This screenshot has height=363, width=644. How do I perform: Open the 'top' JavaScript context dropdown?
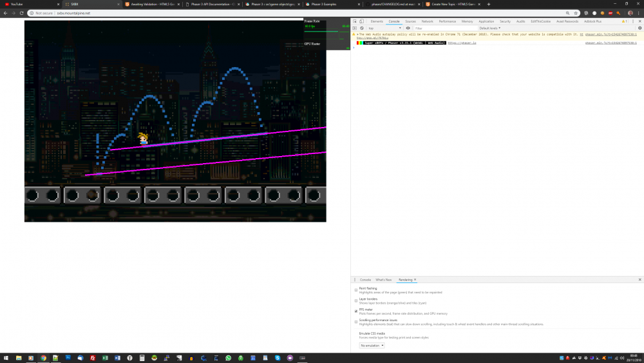click(x=384, y=28)
